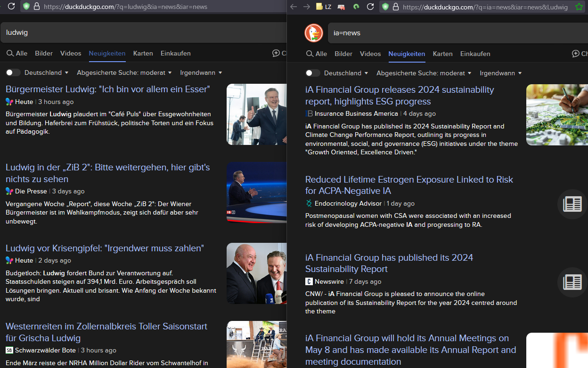Bookmark page with green star icon
The width and height of the screenshot is (588, 368).
[579, 7]
